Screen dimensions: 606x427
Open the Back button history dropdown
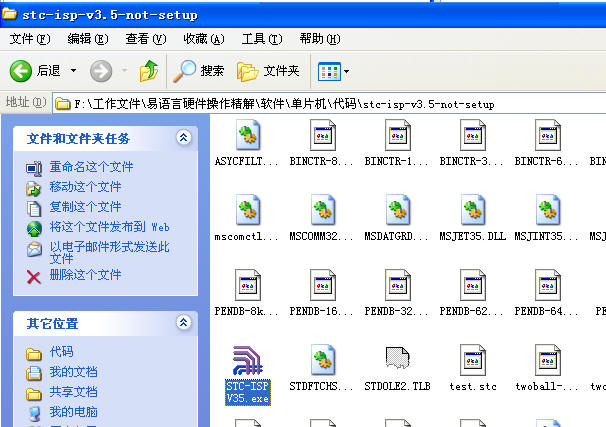coord(72,71)
